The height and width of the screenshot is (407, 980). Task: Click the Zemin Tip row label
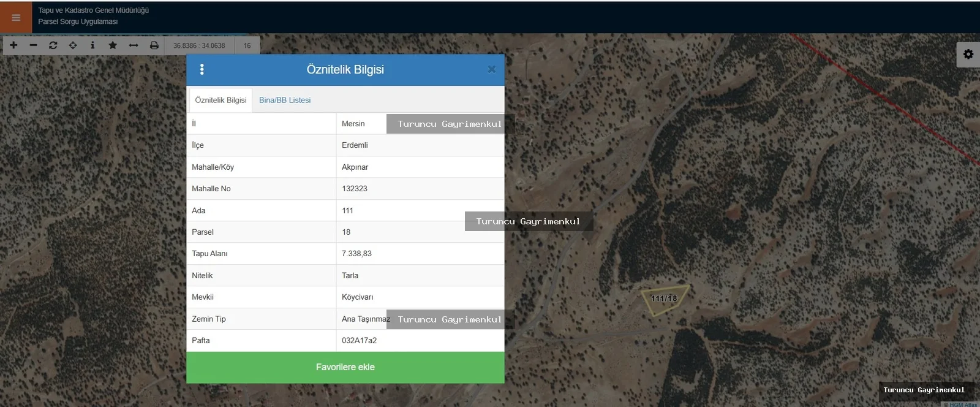click(209, 319)
